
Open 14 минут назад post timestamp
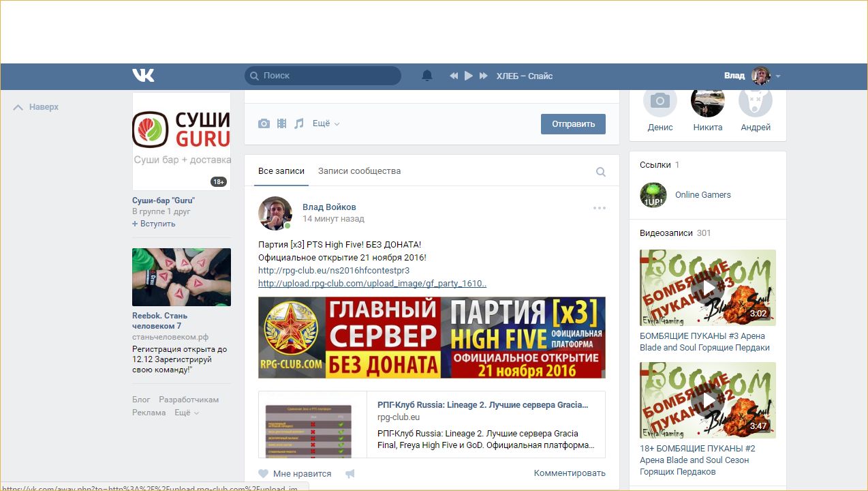333,219
